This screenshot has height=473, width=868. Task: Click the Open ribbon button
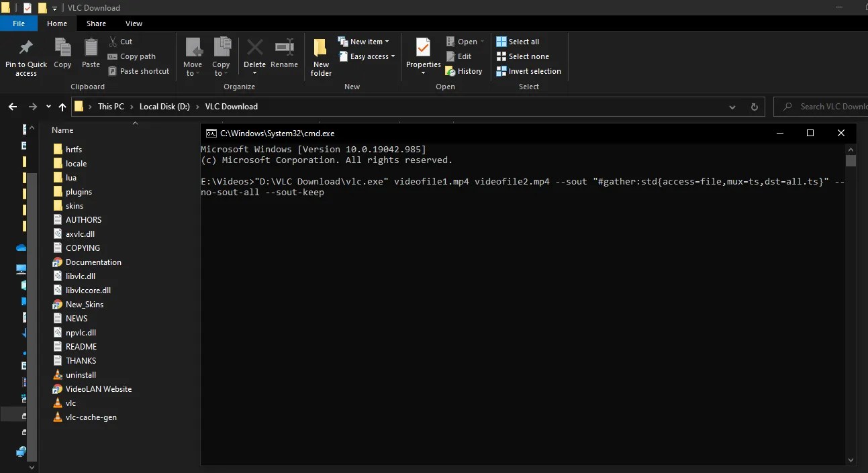465,42
